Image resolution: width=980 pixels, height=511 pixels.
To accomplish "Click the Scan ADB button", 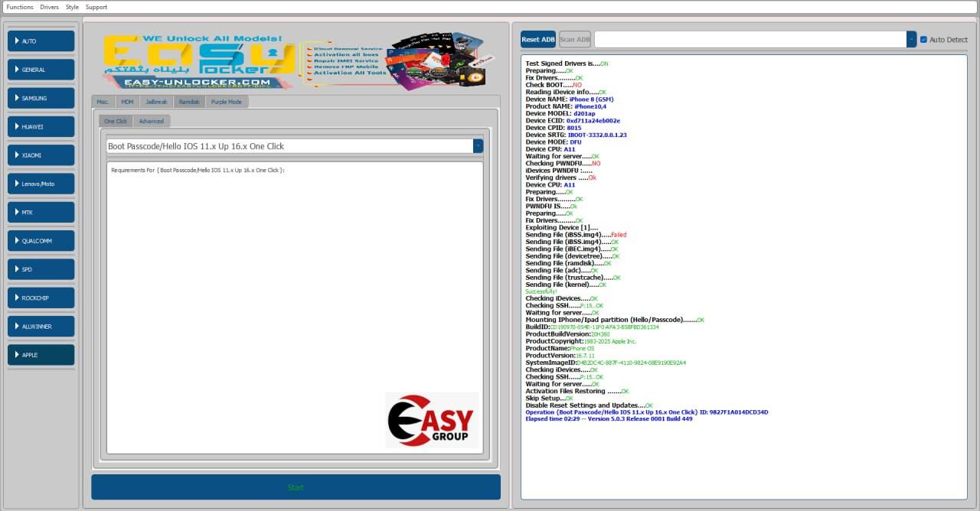I will (x=575, y=40).
